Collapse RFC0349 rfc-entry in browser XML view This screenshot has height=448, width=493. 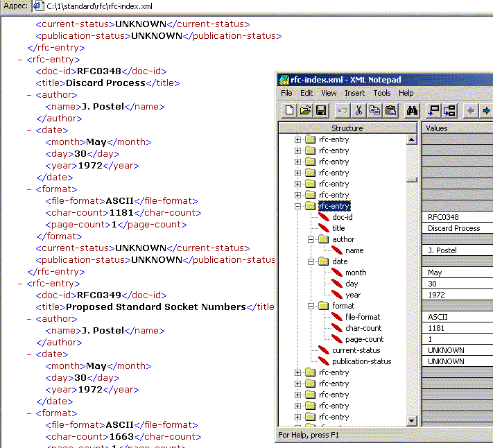[20, 284]
